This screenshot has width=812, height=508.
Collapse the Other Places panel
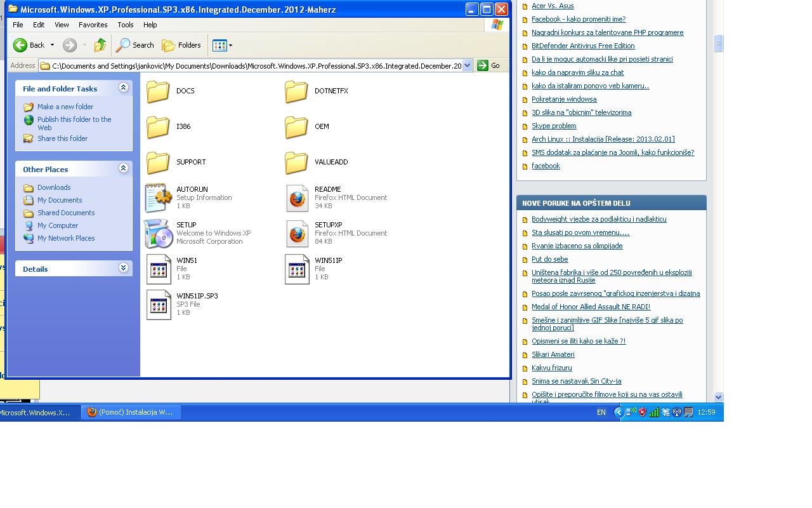[124, 168]
